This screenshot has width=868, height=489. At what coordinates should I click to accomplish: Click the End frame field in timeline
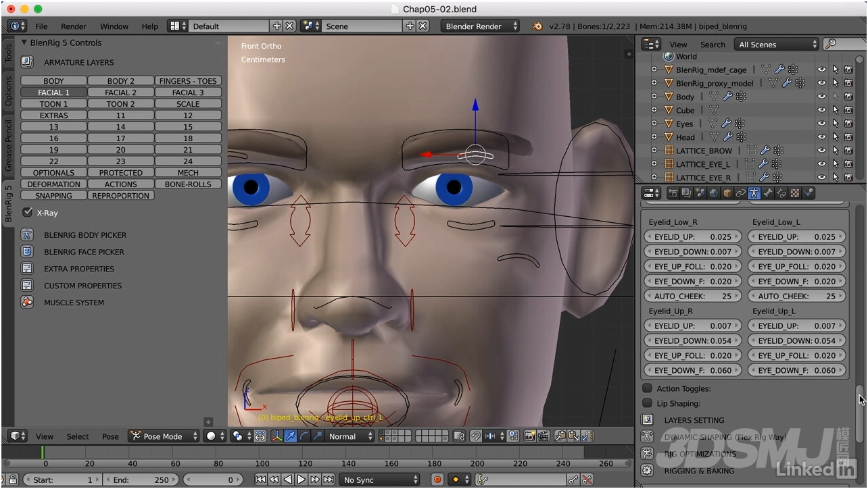click(x=141, y=480)
